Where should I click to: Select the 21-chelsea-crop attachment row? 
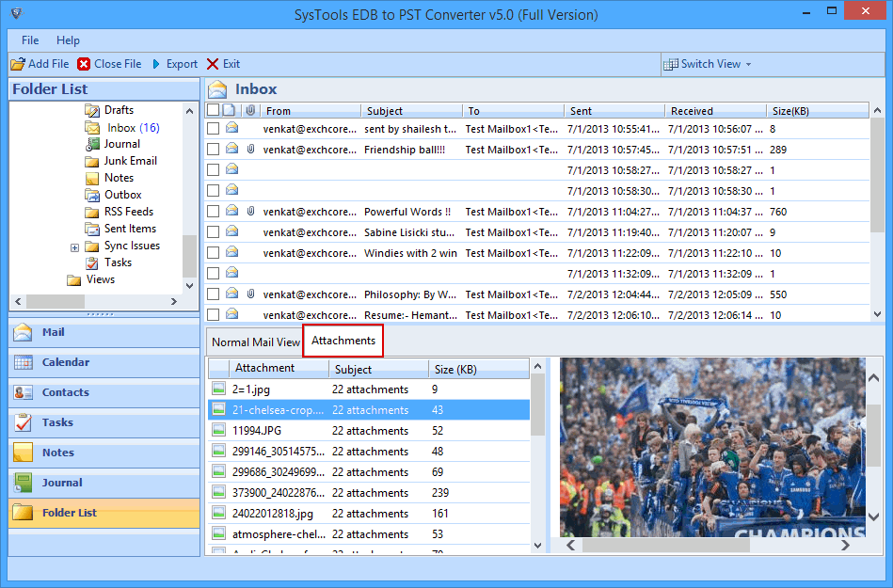(369, 410)
